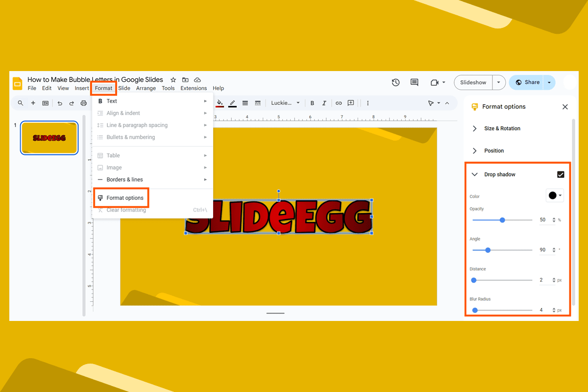Open the Slide menu
588x392 pixels.
tap(124, 88)
